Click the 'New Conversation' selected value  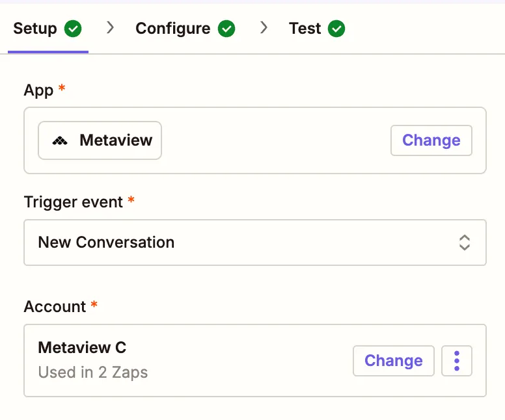106,243
